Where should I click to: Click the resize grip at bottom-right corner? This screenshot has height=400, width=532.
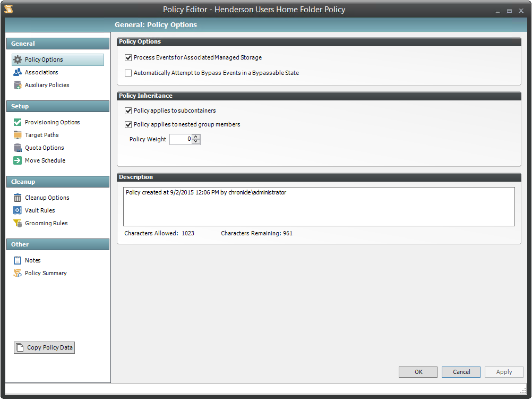point(523,390)
